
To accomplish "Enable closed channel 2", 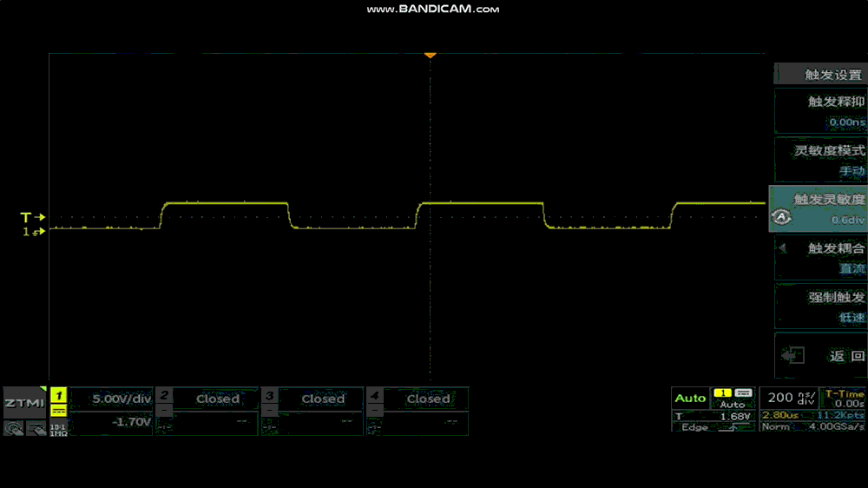I will [207, 399].
